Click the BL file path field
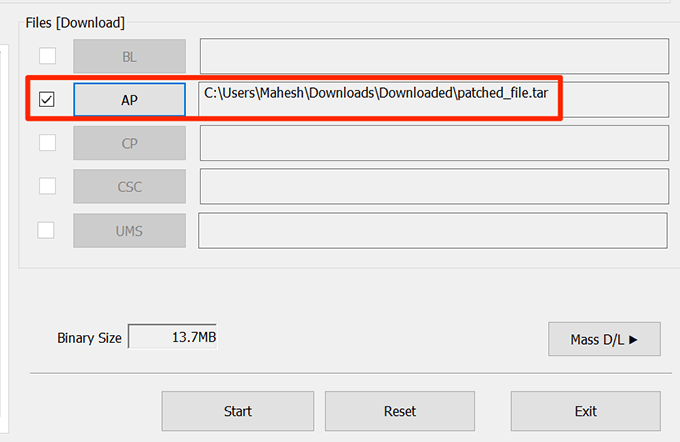This screenshot has width=680, height=442. pyautogui.click(x=434, y=56)
